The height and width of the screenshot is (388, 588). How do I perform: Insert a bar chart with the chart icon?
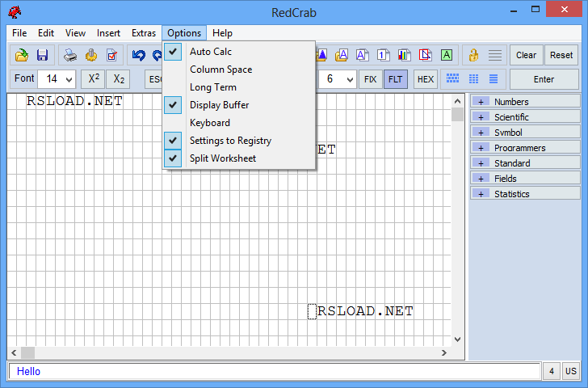point(404,55)
